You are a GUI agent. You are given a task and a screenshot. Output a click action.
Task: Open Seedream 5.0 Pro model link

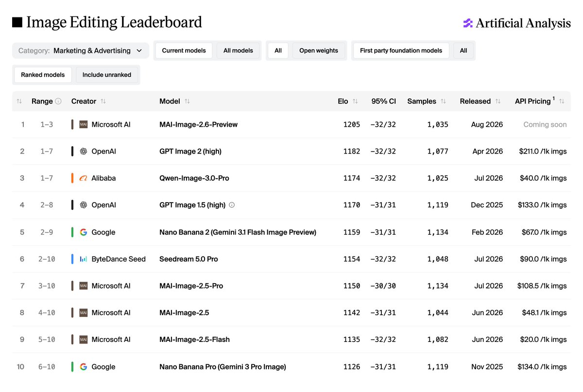click(x=189, y=259)
